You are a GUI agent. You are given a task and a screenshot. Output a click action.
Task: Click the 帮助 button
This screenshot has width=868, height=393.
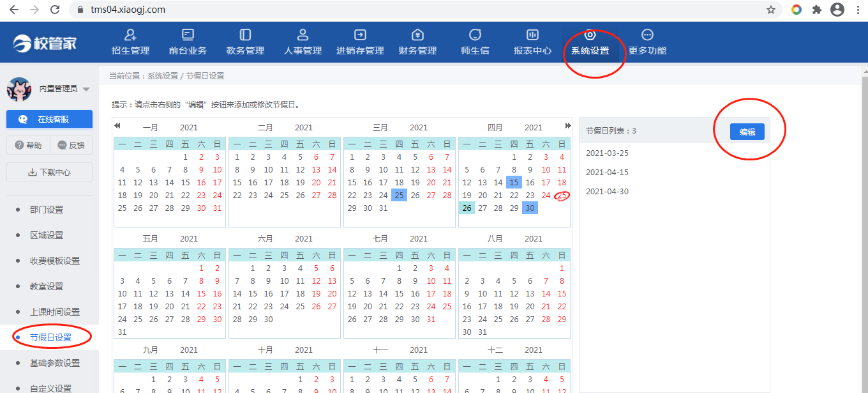tap(27, 145)
